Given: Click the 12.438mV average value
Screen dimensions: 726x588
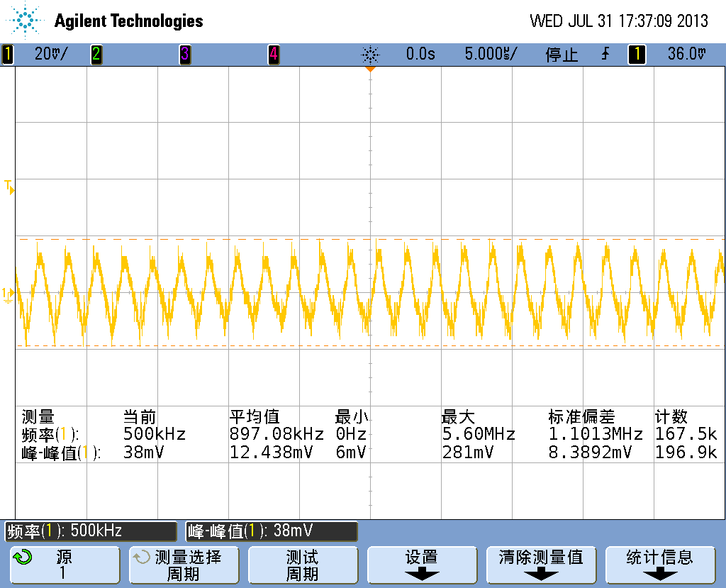Looking at the screenshot, I should [x=271, y=453].
